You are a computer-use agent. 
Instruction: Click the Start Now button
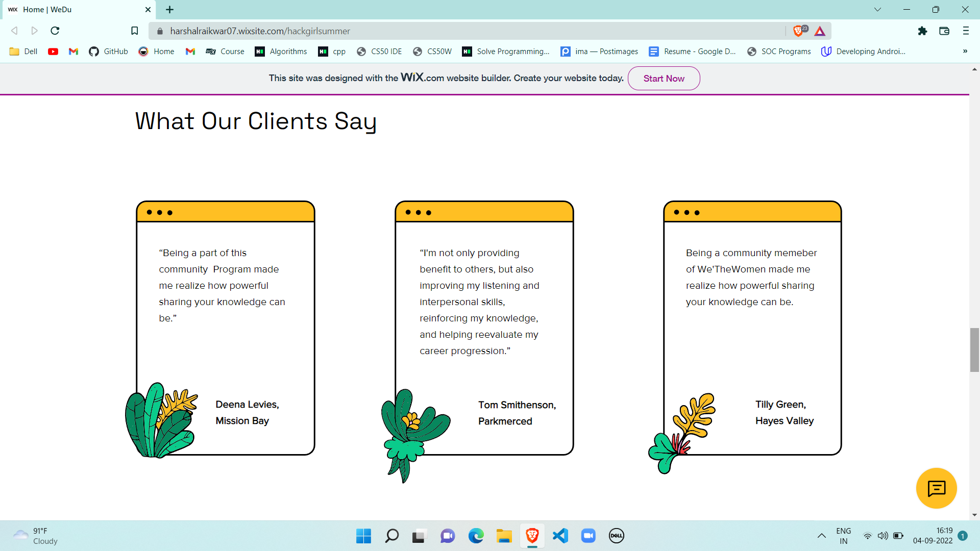pyautogui.click(x=664, y=79)
